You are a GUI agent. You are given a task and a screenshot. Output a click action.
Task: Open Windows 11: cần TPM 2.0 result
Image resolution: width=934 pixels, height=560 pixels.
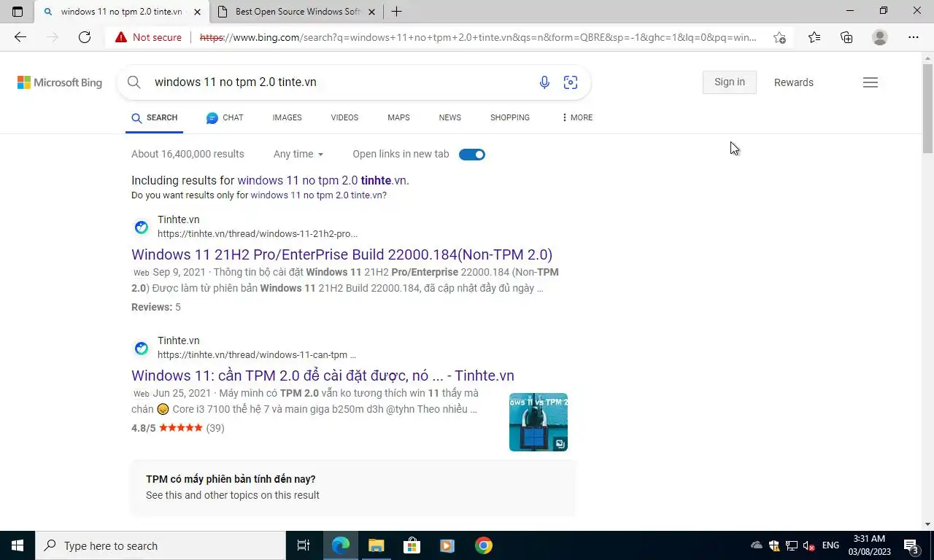coord(323,376)
